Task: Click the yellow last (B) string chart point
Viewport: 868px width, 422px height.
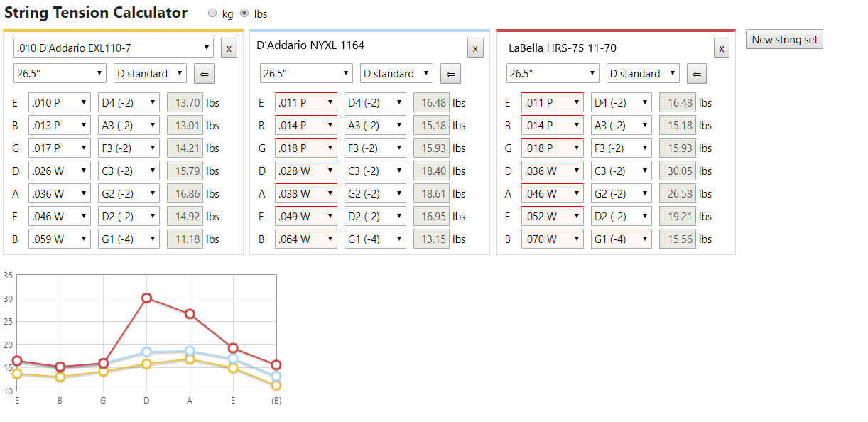Action: 276,385
